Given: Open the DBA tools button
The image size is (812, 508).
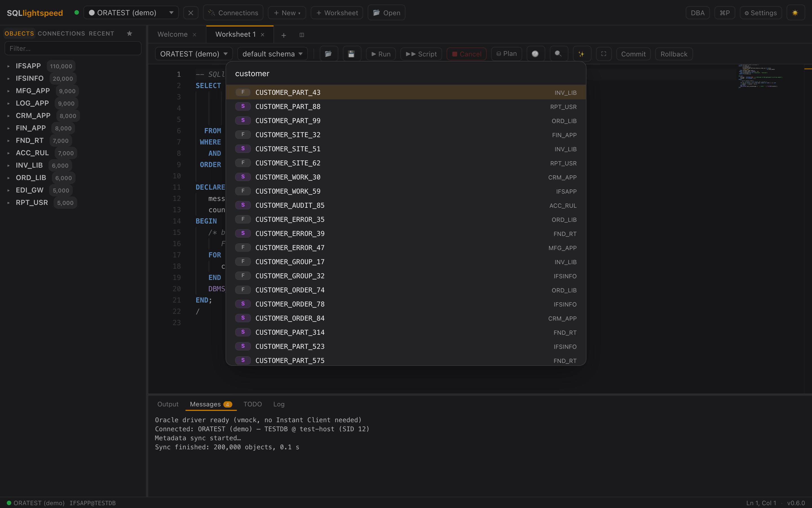Looking at the screenshot, I should click(x=698, y=13).
